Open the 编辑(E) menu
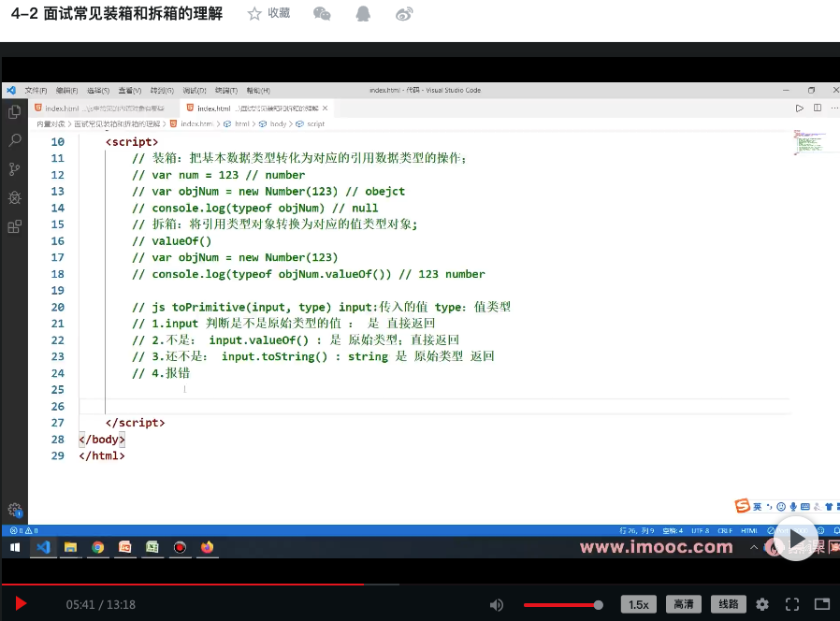This screenshot has height=621, width=840. tap(67, 91)
